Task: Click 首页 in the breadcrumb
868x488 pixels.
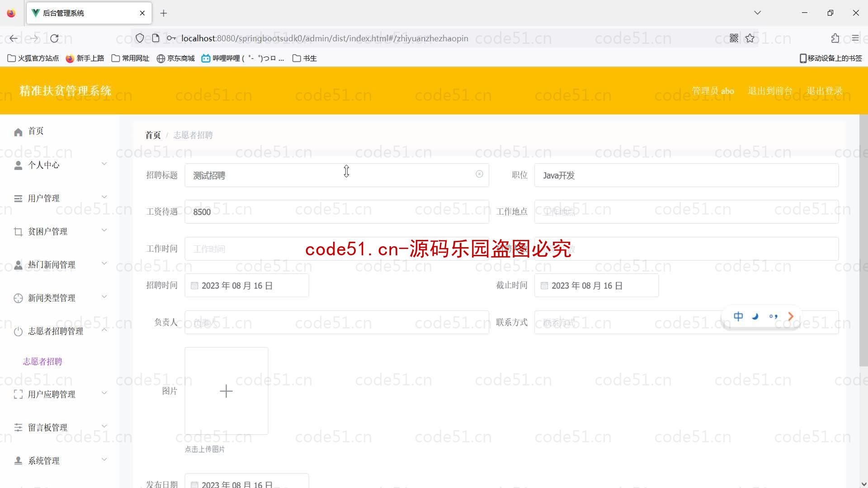Action: point(153,135)
